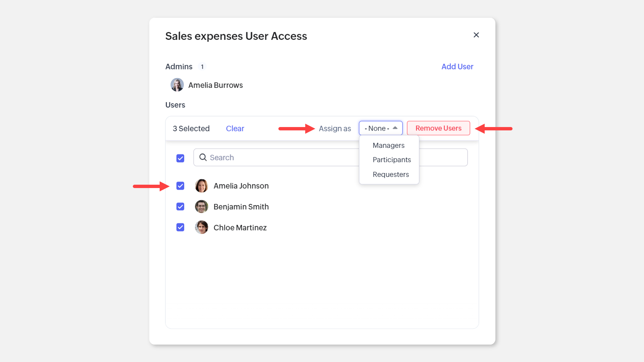Image resolution: width=644 pixels, height=362 pixels.
Task: Choose Managers from role list
Action: click(388, 145)
